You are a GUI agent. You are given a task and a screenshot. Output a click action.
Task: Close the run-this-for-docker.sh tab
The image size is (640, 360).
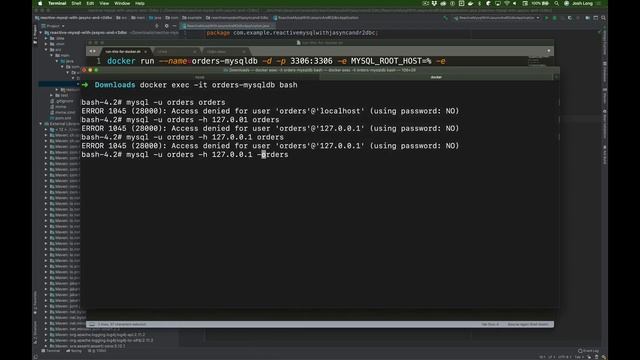[145, 51]
